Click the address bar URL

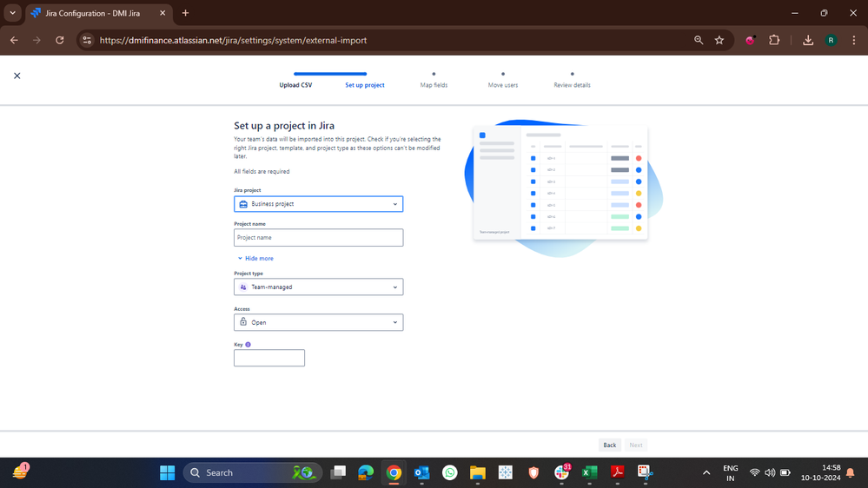tap(233, 41)
